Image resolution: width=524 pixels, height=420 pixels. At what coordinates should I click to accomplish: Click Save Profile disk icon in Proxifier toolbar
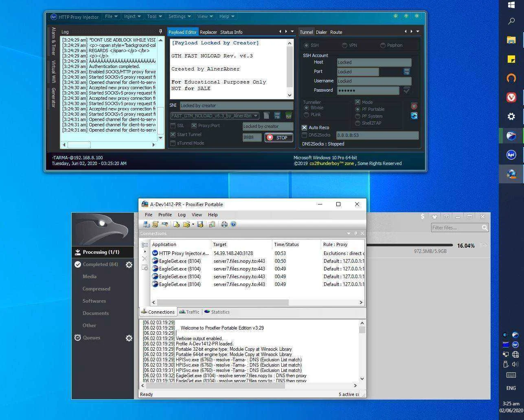click(x=200, y=224)
